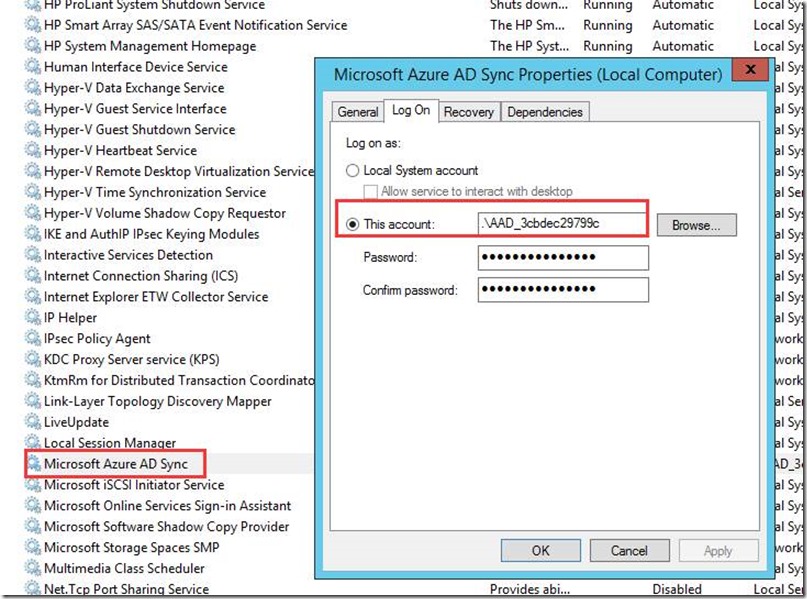Click the Disabled startup type of Net.Tcp Port Sharing
This screenshot has height=599, width=807.
coord(677,589)
